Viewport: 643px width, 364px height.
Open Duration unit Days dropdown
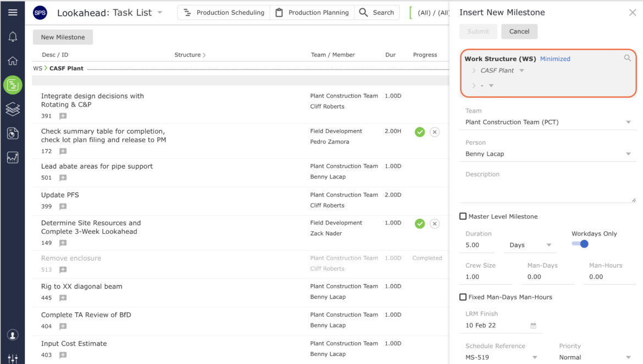point(529,245)
